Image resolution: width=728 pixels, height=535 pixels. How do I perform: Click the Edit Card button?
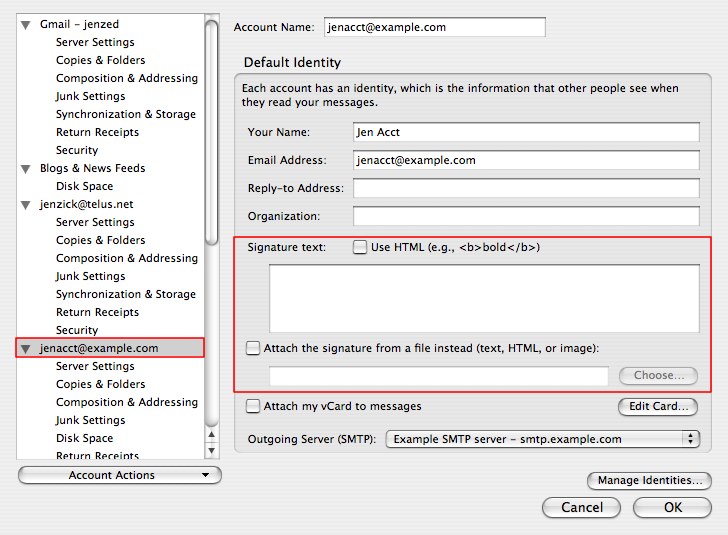[x=657, y=407]
